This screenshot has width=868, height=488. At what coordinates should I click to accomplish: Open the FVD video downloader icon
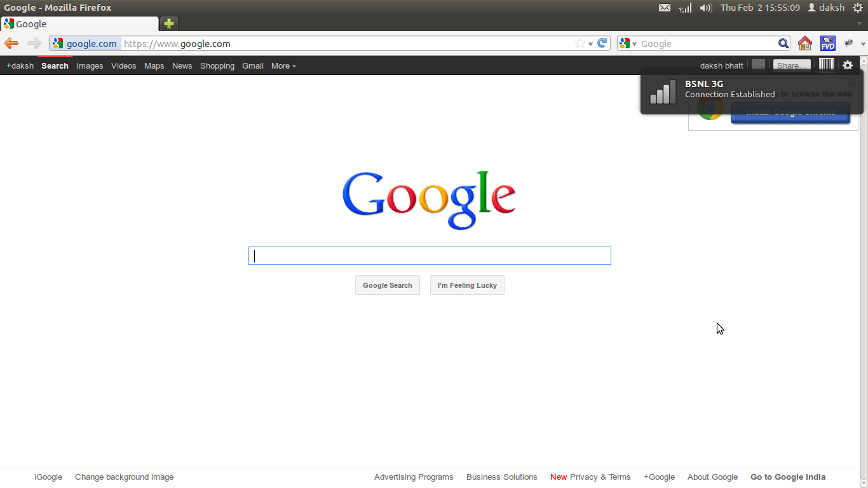[827, 43]
